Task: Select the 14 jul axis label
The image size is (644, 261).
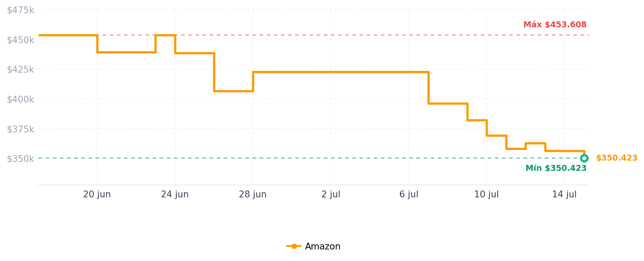Action: point(564,194)
